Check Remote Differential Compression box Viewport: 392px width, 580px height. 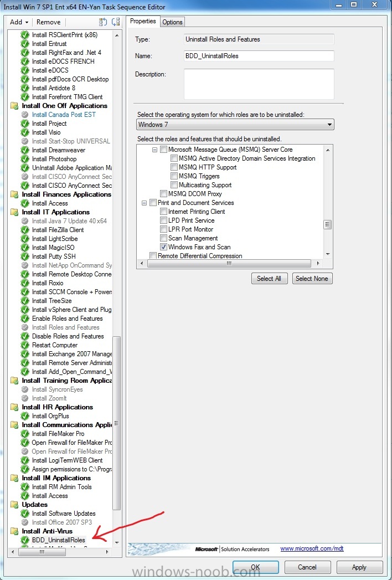click(x=153, y=255)
